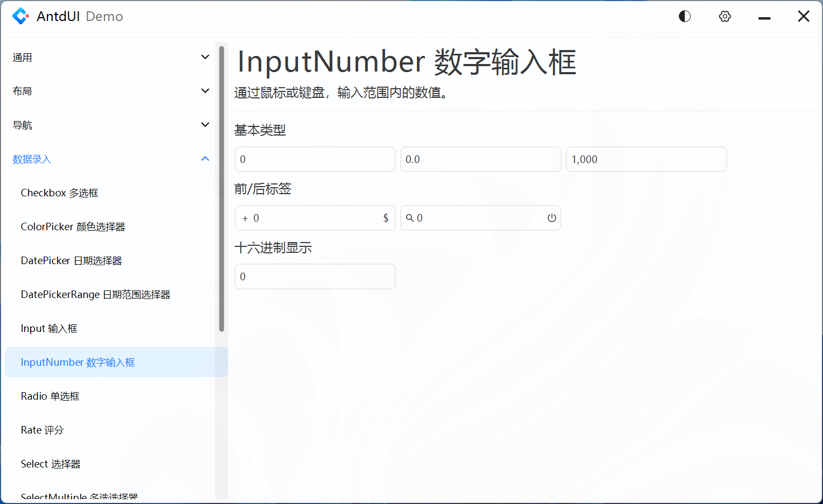Viewport: 823px width, 504px height.
Task: Focus the 1,000 number input
Action: click(645, 159)
